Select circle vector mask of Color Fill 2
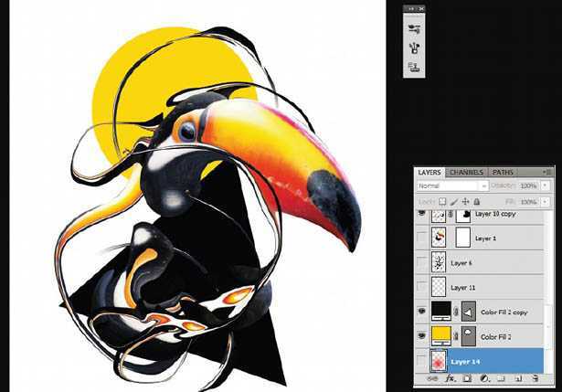Screen dimensions: 562x392 tap(469, 336)
